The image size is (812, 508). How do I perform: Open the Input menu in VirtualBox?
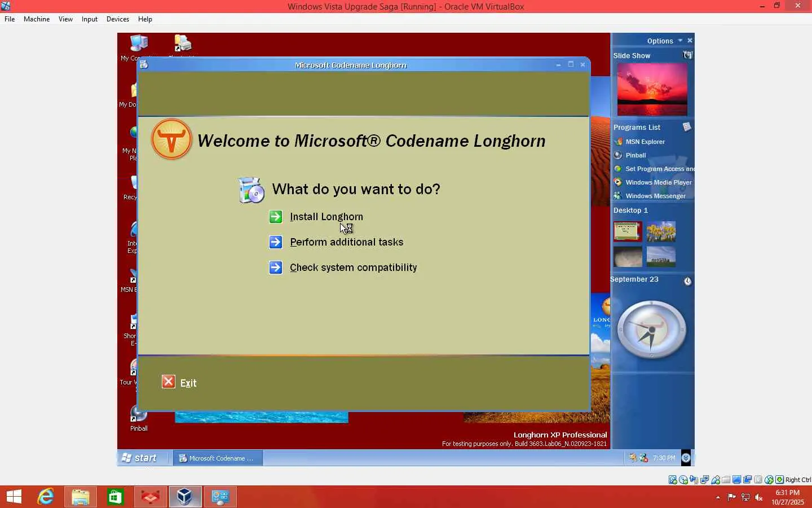coord(90,19)
